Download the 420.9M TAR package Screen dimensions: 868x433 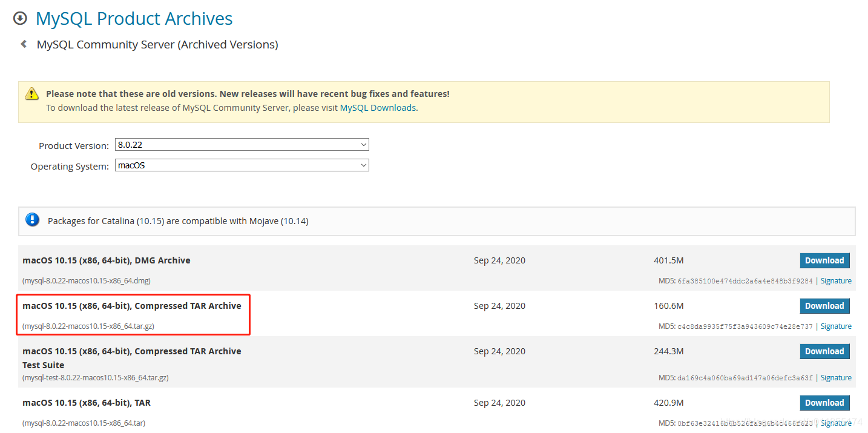[824, 403]
